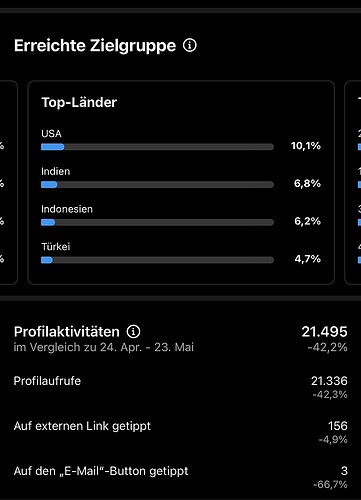Tap the Indonesien progress bar

click(x=157, y=222)
